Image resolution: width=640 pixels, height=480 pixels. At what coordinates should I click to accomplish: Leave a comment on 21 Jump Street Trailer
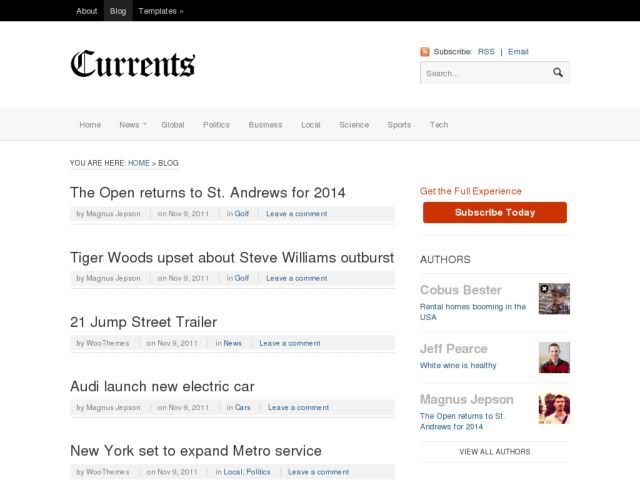[290, 343]
